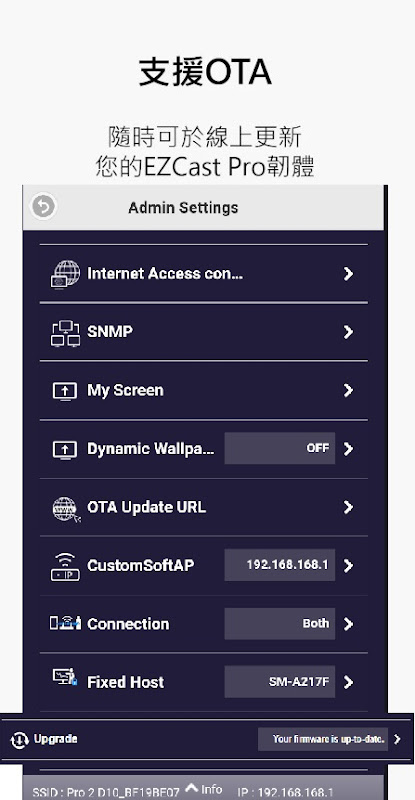Open SNMP row chevron arrow
415x800 pixels.
point(348,332)
